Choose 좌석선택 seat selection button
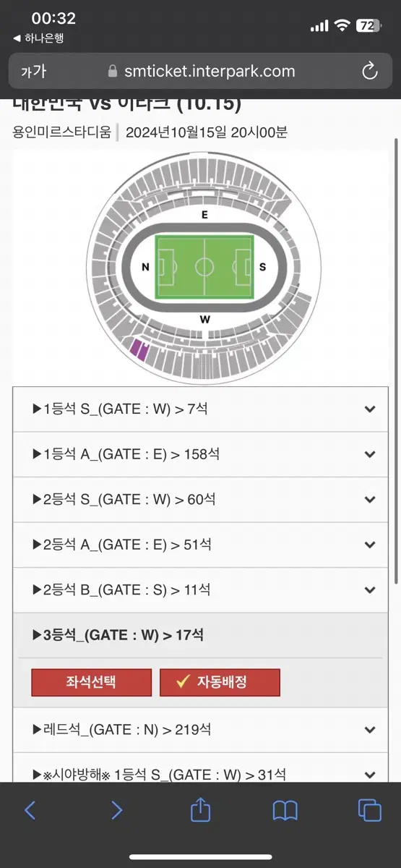This screenshot has width=401, height=868. pos(92,682)
